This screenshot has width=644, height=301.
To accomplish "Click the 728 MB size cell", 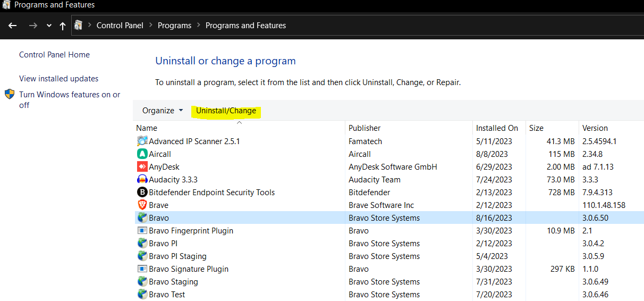I will point(561,193).
